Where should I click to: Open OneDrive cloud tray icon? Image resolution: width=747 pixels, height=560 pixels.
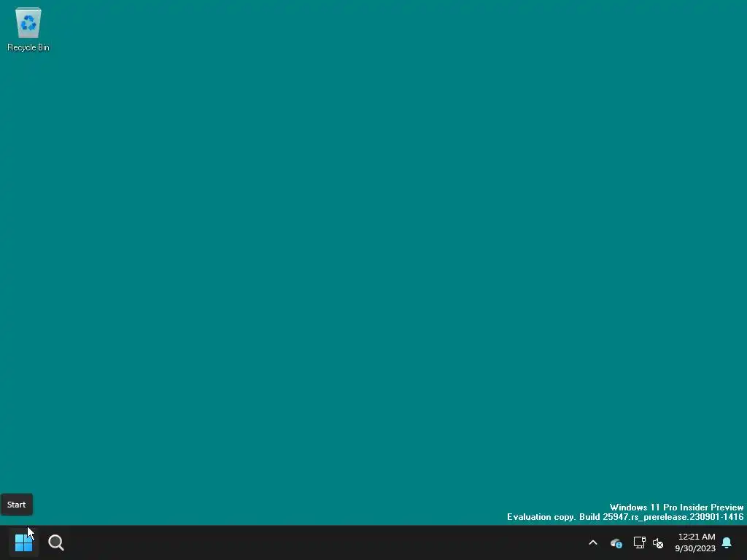pos(616,542)
